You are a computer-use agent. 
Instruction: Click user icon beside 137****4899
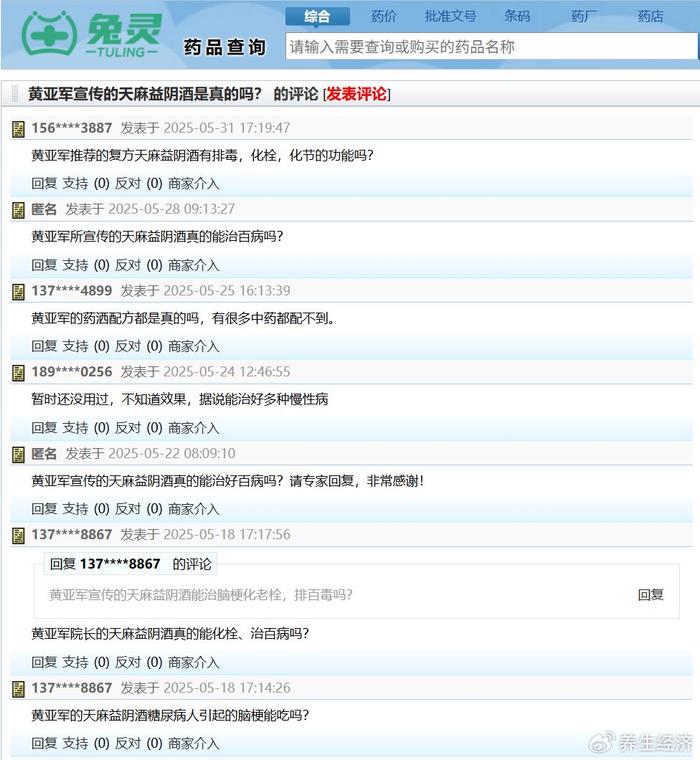click(18, 292)
